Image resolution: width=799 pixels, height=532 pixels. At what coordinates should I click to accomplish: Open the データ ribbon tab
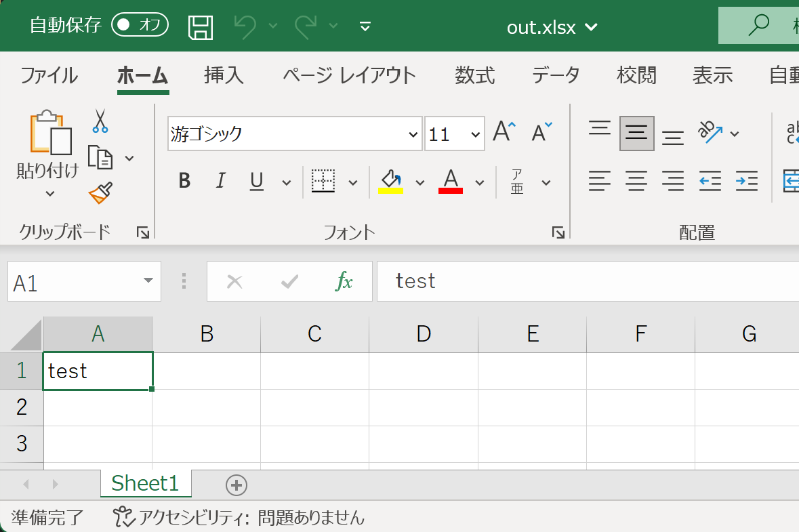[x=555, y=75]
